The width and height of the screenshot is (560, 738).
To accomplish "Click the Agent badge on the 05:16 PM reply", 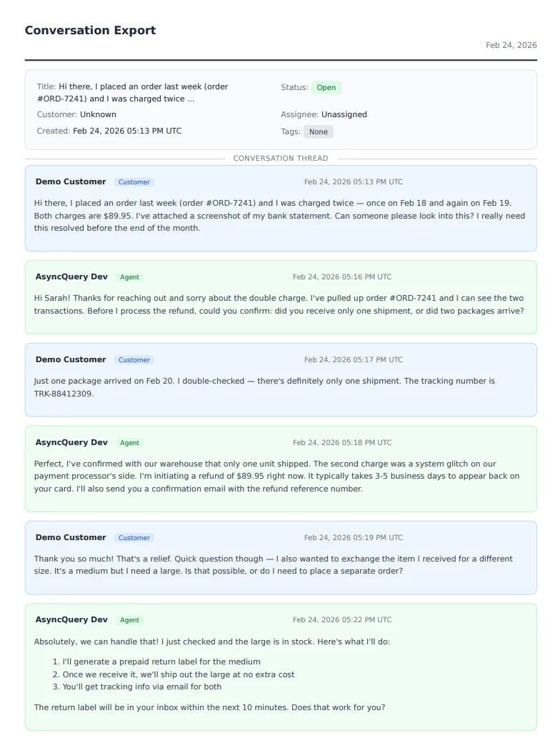I will tap(130, 277).
